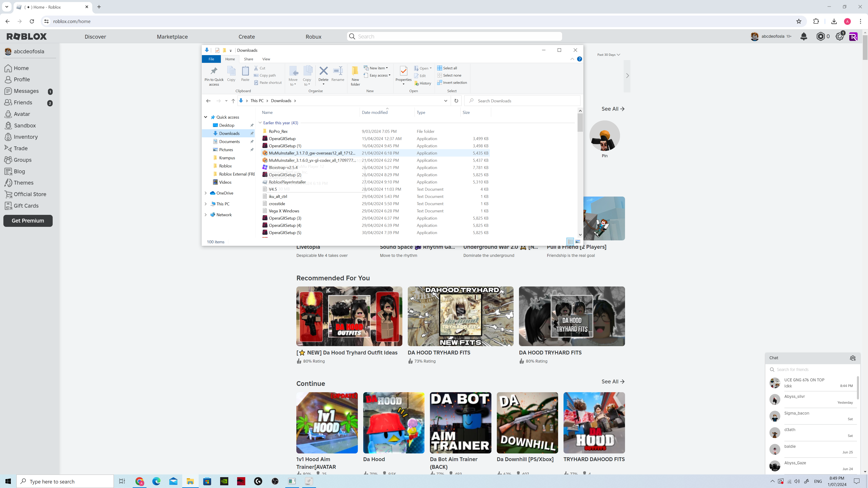Open Roblox settings gear icon
Image resolution: width=868 pixels, height=488 pixels.
coord(840,36)
